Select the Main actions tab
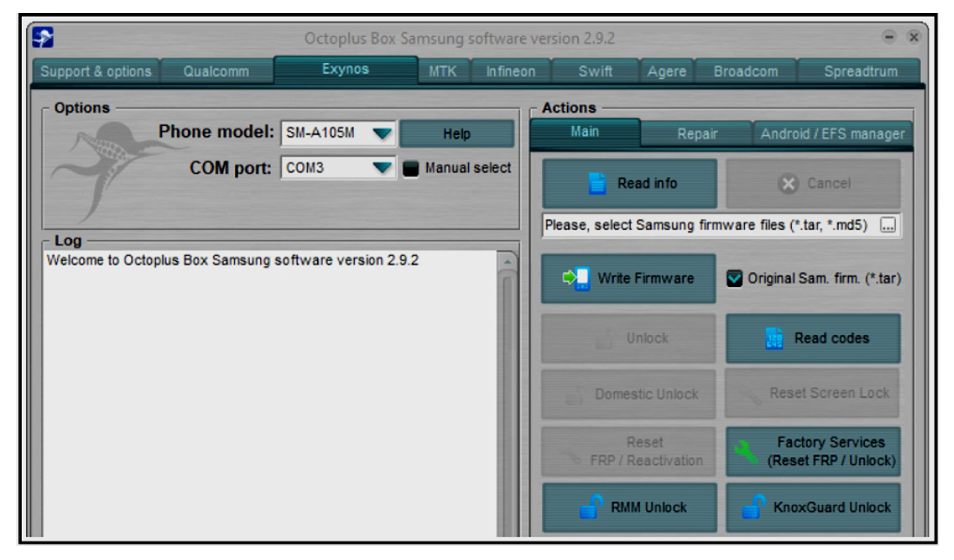The image size is (954, 560). coord(585,132)
